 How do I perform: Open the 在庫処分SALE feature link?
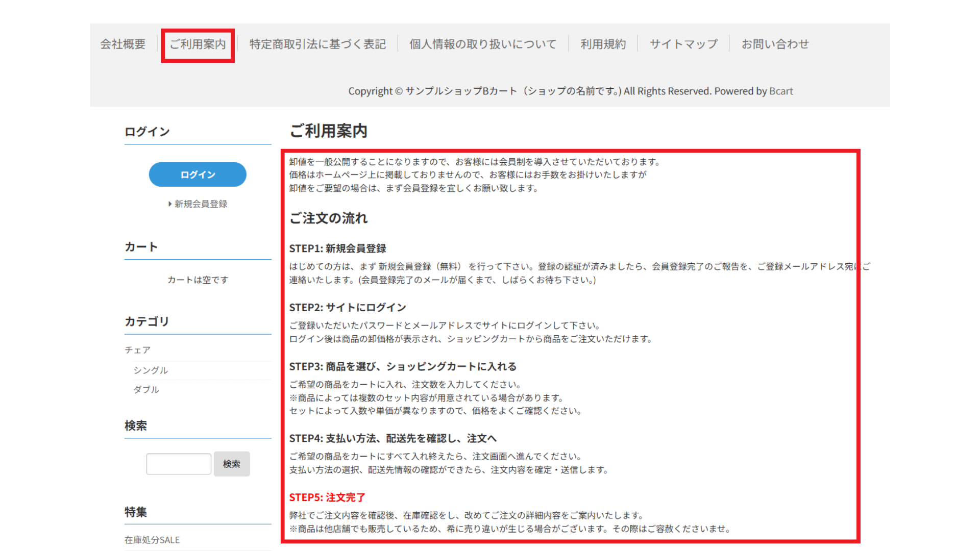(152, 540)
